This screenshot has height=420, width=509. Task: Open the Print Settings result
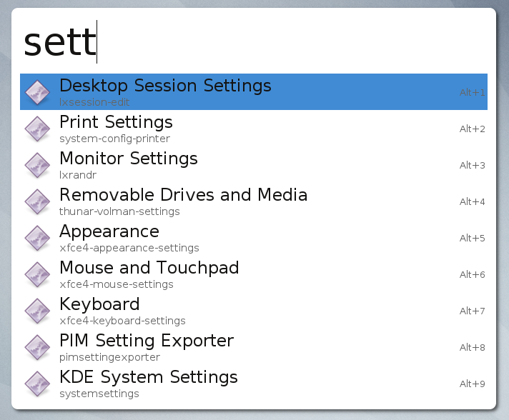(116, 122)
